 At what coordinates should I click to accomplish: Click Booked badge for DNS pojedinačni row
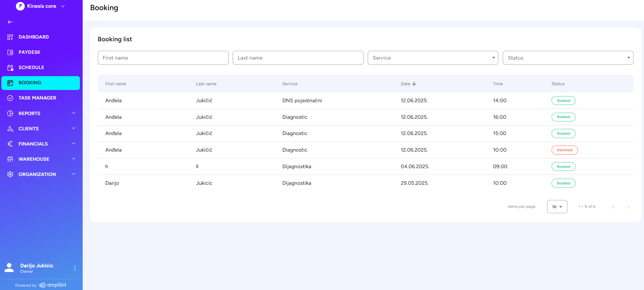563,101
